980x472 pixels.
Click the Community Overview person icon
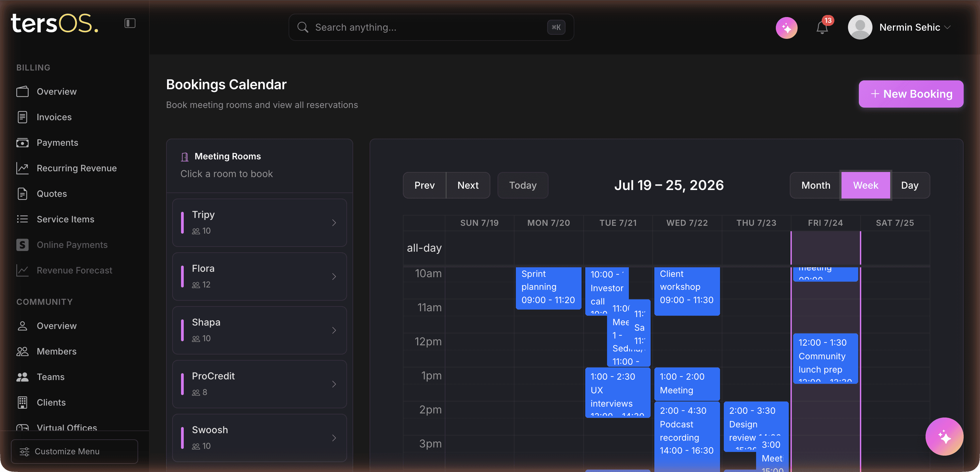pos(22,326)
